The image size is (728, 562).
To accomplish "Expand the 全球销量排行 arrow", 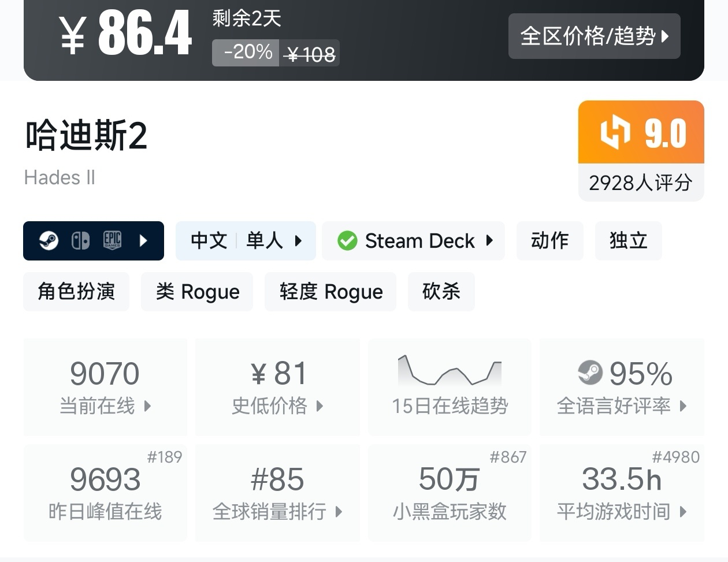I will click(339, 512).
